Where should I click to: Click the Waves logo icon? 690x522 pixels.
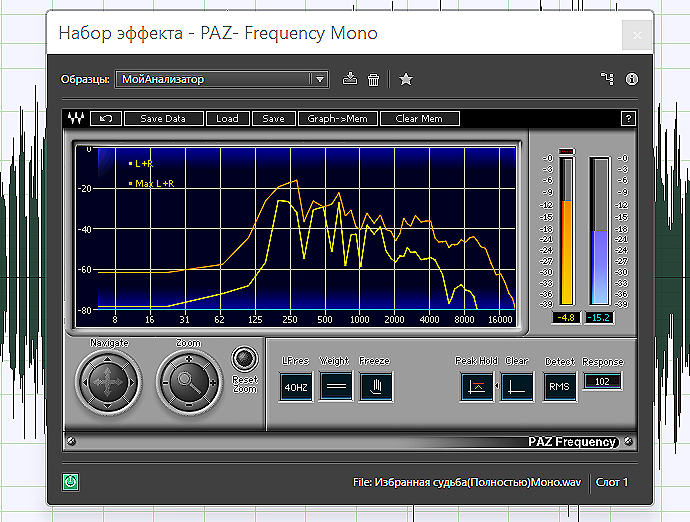click(76, 118)
